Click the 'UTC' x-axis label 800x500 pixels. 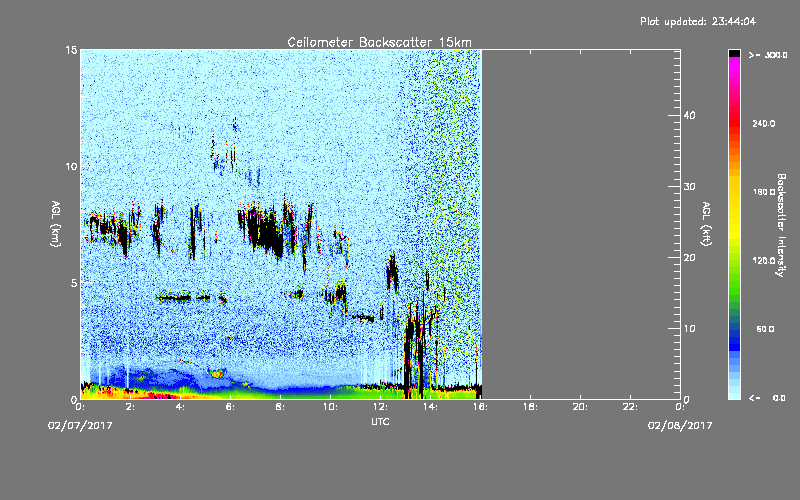[x=380, y=421]
